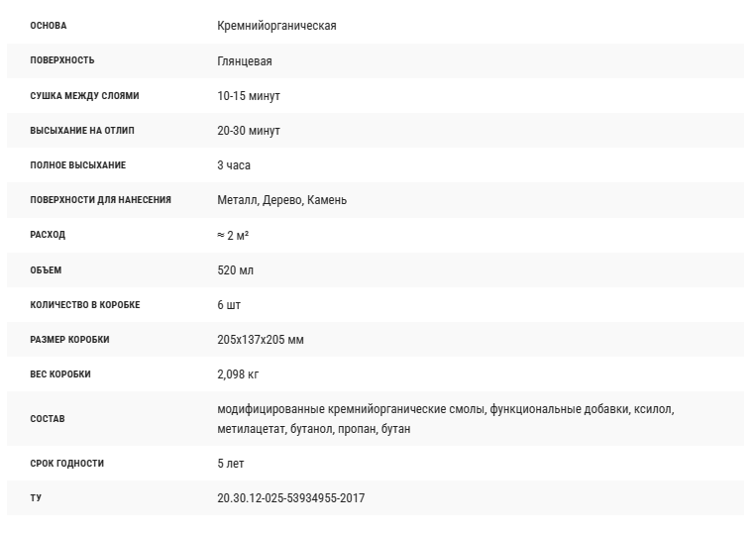Viewport: 756px width, 533px height.
Task: Click the ОСНОВА row label
Action: pos(49,26)
